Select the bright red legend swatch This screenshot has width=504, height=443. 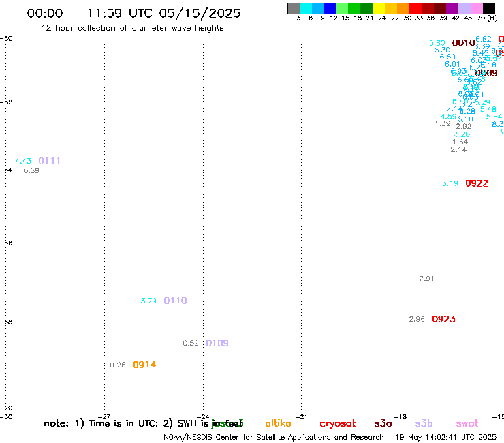click(415, 8)
